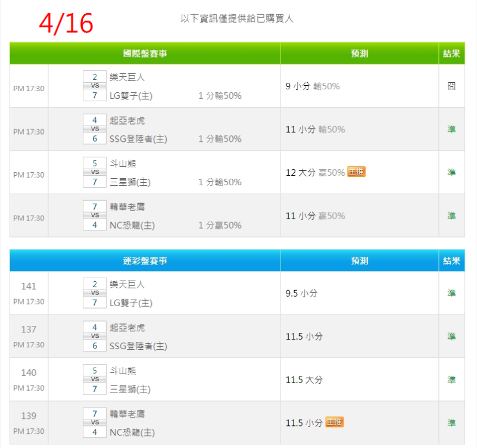Select prediction 9.5 小分
Screen dimensions: 477x448
tap(301, 293)
